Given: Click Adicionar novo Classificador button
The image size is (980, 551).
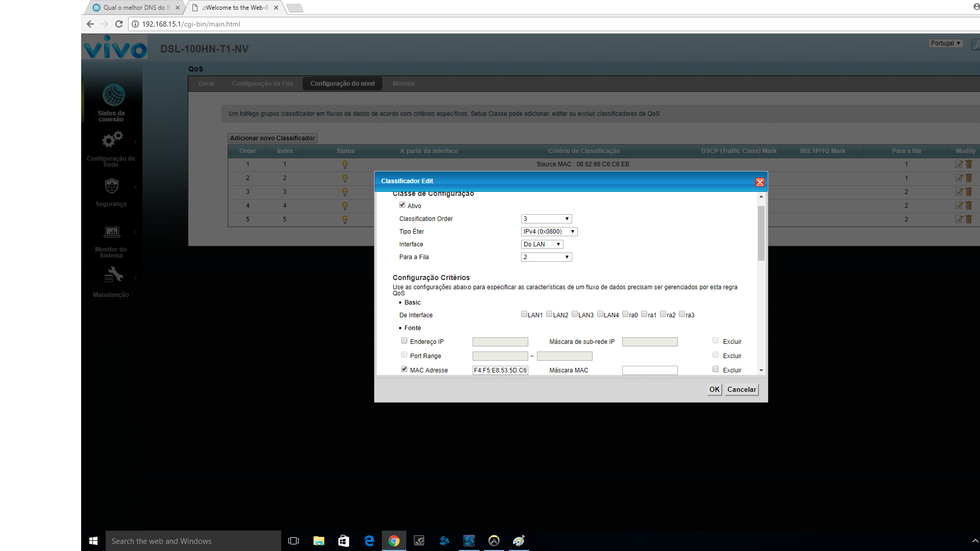Looking at the screenshot, I should [x=273, y=138].
